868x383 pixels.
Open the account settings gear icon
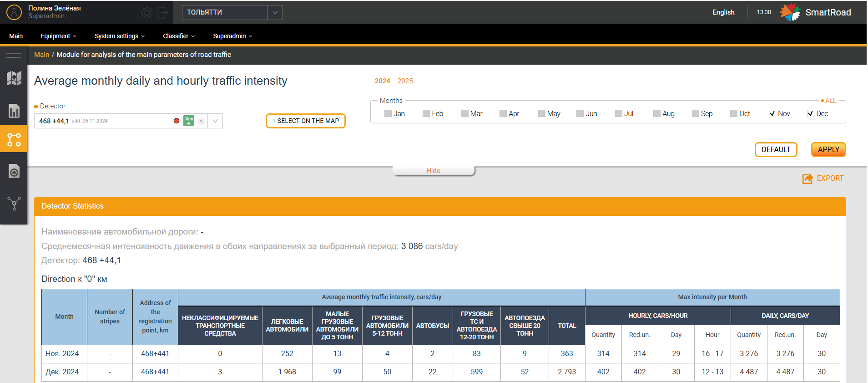coord(147,13)
